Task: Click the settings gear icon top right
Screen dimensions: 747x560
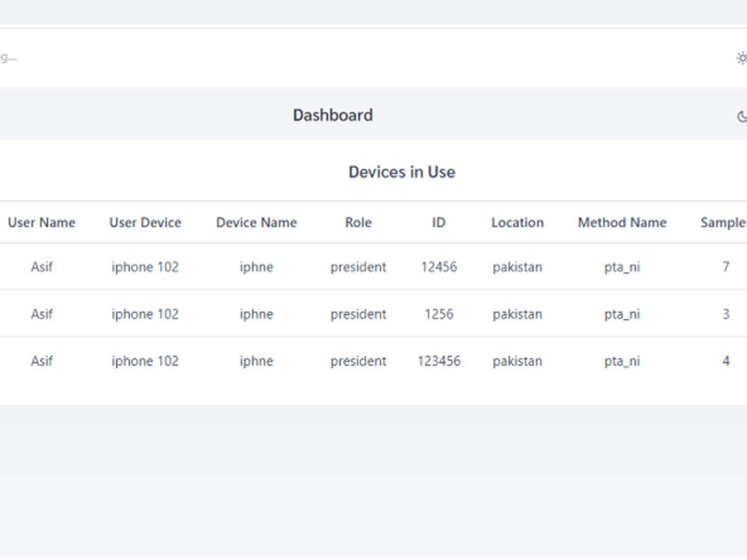Action: (742, 57)
